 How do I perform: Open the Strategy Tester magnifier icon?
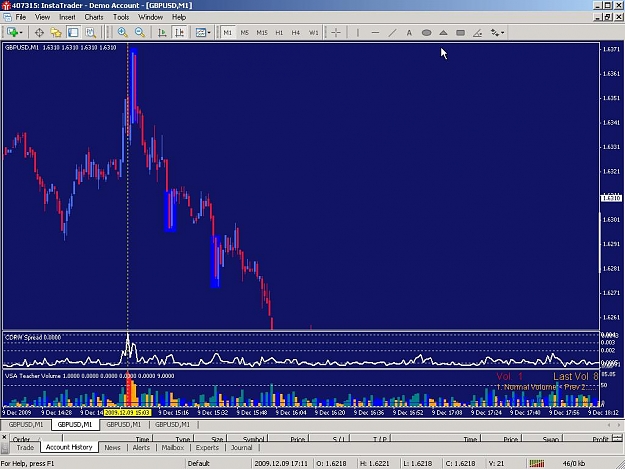(x=90, y=33)
